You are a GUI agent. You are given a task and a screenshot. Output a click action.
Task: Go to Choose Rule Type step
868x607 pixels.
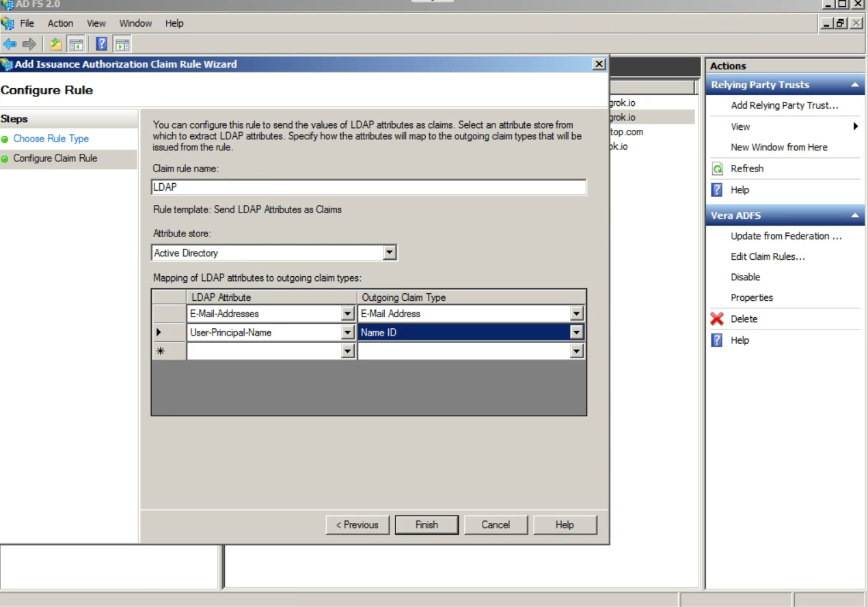pyautogui.click(x=51, y=138)
